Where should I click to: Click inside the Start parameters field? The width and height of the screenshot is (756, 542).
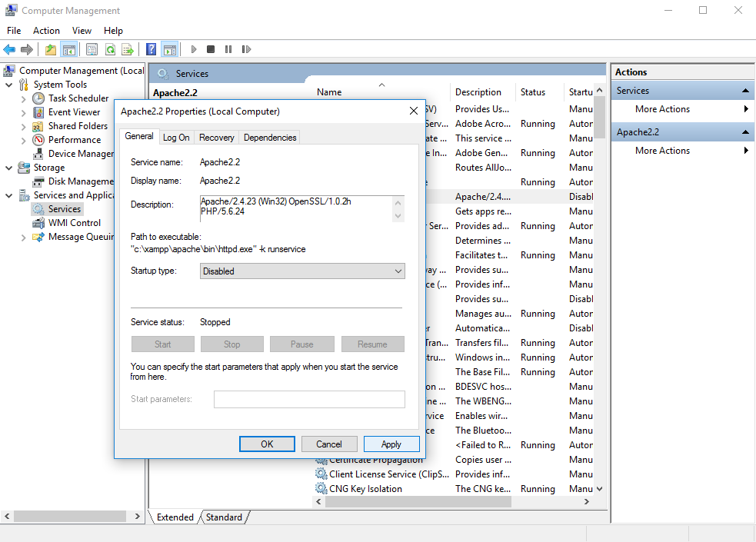click(309, 399)
